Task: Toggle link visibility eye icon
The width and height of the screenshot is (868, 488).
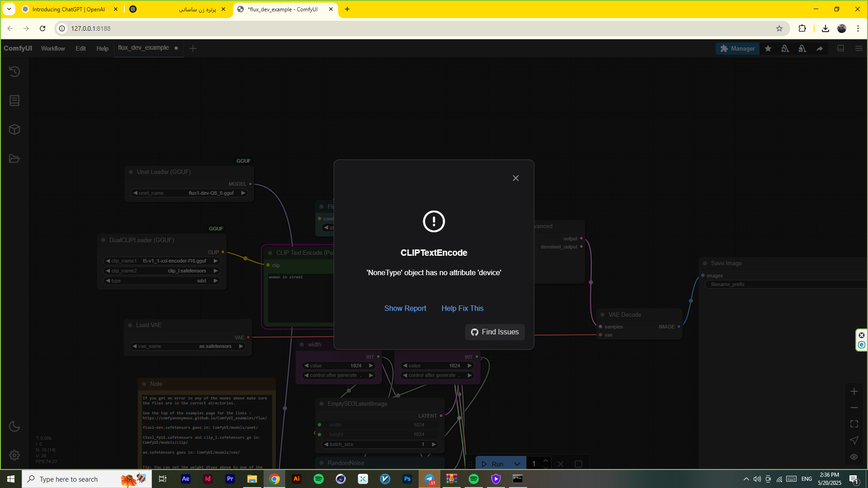Action: 854,457
